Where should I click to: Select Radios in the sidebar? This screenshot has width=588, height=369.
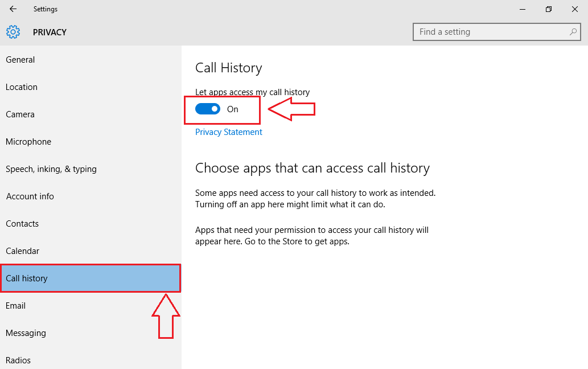pyautogui.click(x=91, y=360)
